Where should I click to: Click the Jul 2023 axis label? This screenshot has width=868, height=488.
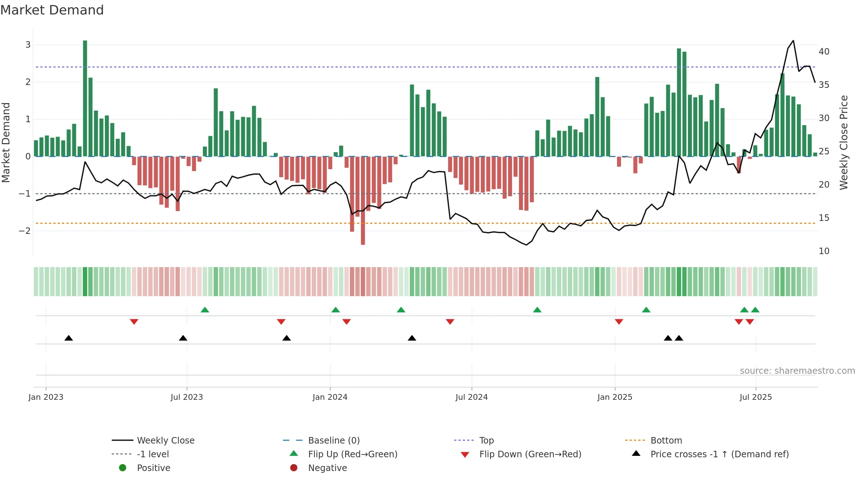point(187,397)
